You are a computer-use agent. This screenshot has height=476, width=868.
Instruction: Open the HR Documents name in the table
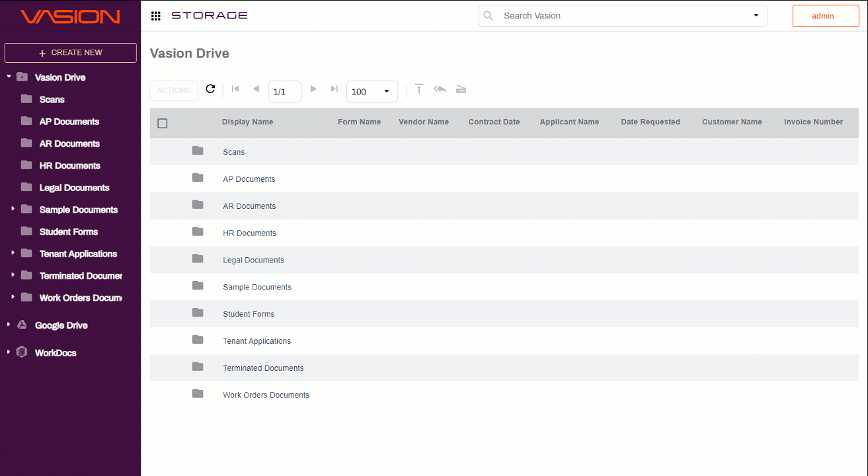click(249, 233)
